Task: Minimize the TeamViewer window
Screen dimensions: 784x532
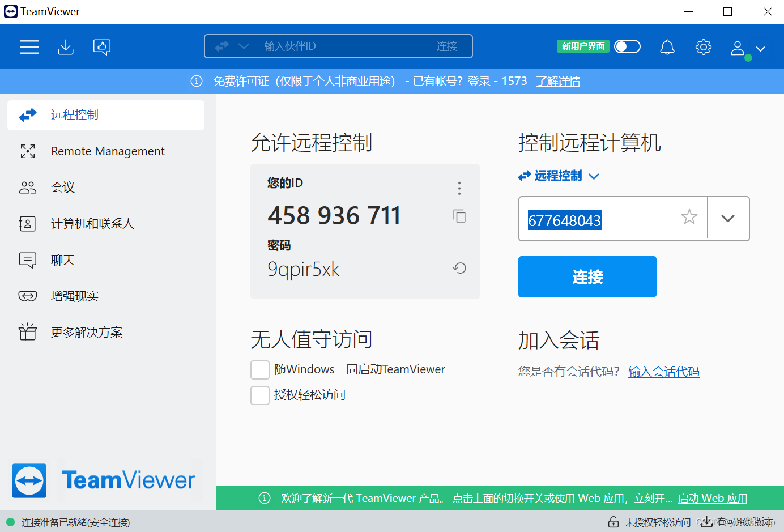Action: click(x=689, y=12)
